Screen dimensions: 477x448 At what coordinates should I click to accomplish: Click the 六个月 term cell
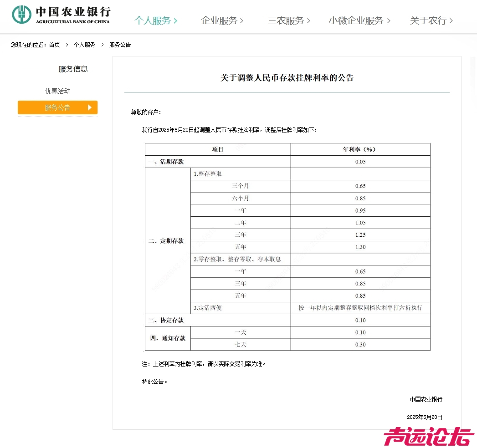point(241,198)
